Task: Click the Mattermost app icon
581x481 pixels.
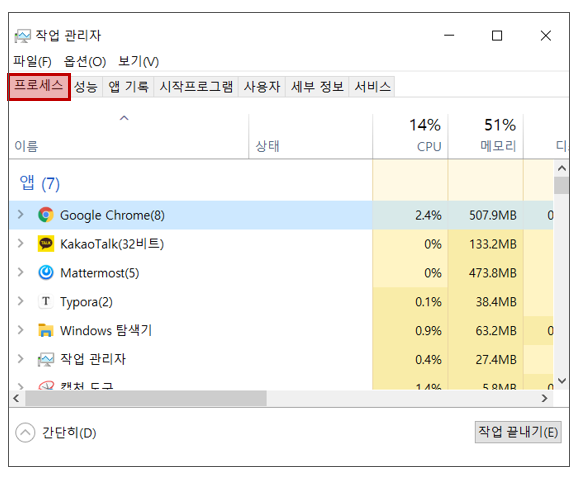Action: [x=46, y=272]
